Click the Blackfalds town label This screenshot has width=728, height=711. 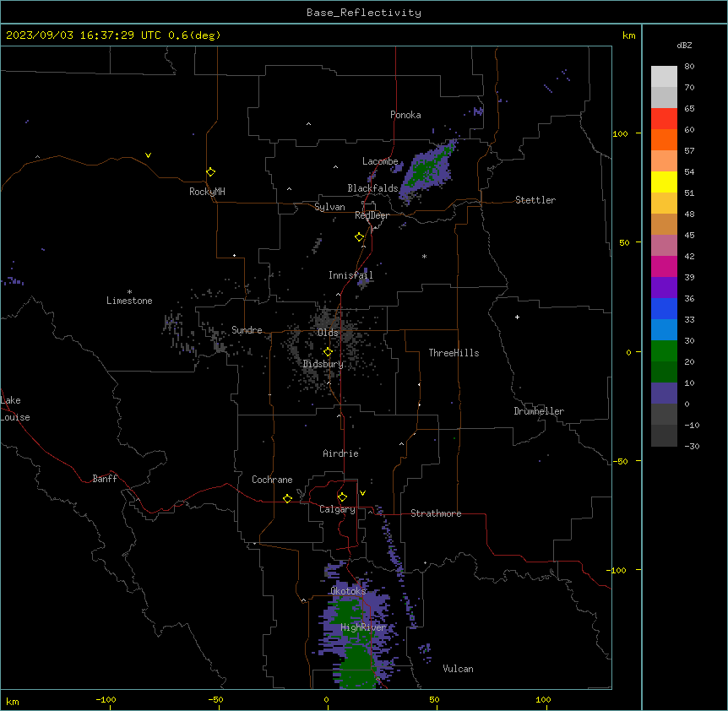coord(372,188)
